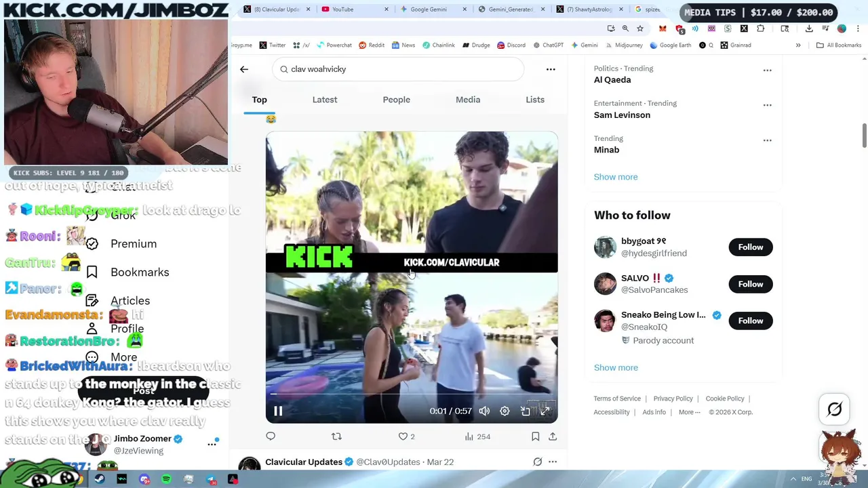Close the YouTube browser tab
Viewport: 868px width, 488px height.
point(387,9)
